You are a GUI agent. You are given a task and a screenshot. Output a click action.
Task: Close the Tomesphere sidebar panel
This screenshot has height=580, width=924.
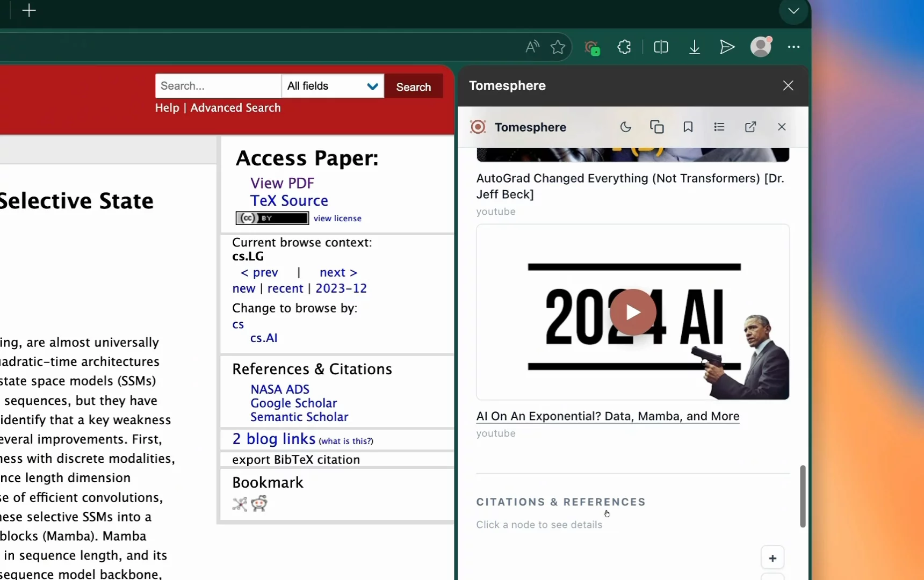[788, 86]
